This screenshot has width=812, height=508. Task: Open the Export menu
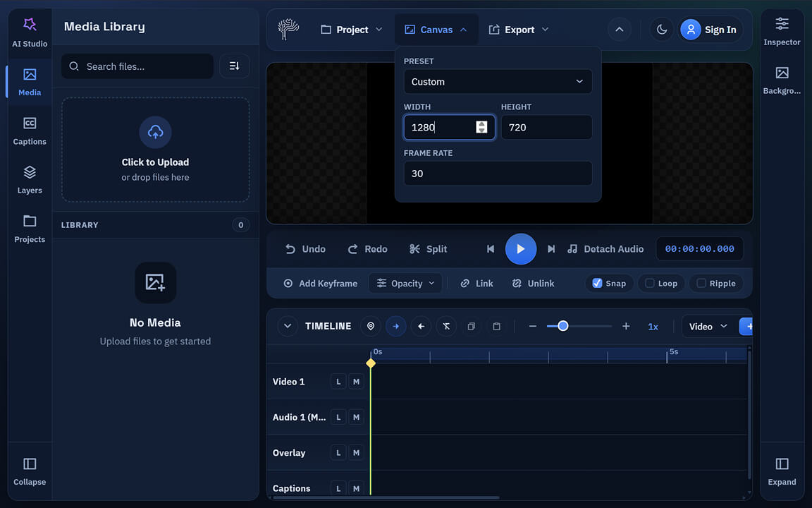[x=519, y=30]
